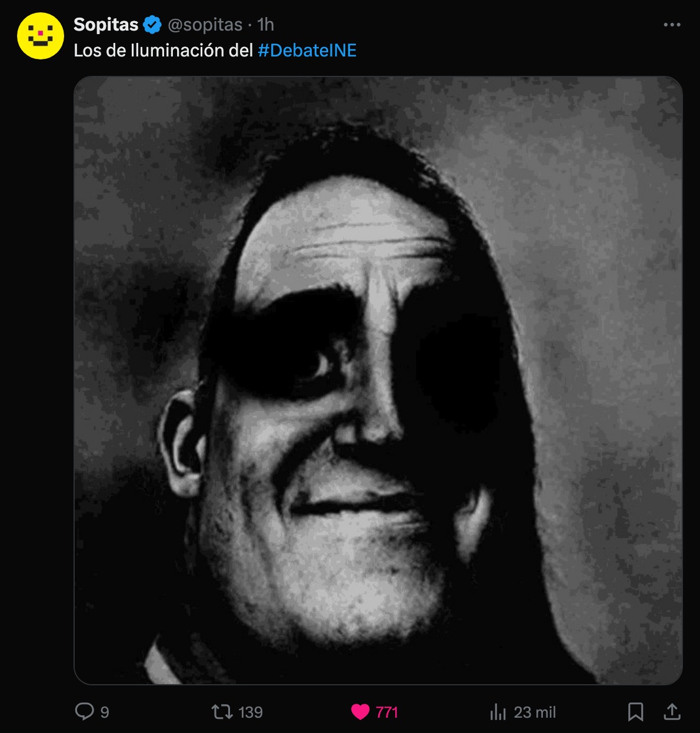This screenshot has width=700, height=733.
Task: Open the share upload-arrow menu
Action: pyautogui.click(x=672, y=712)
